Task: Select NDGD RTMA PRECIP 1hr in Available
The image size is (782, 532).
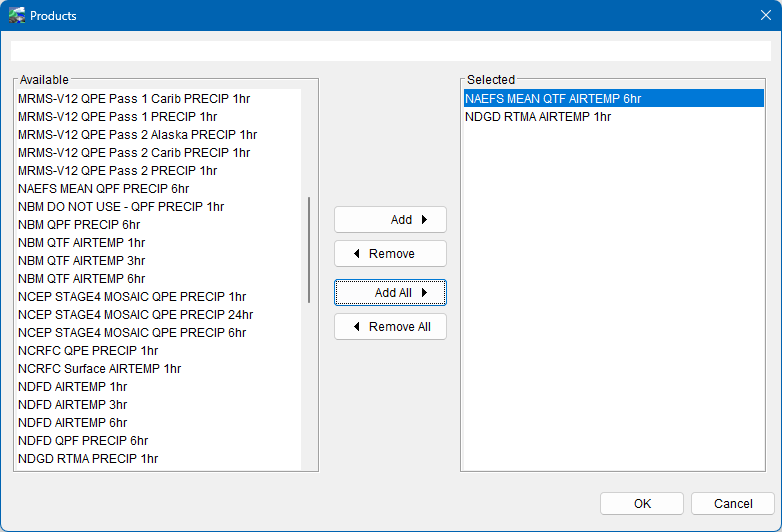Action: 159,458
